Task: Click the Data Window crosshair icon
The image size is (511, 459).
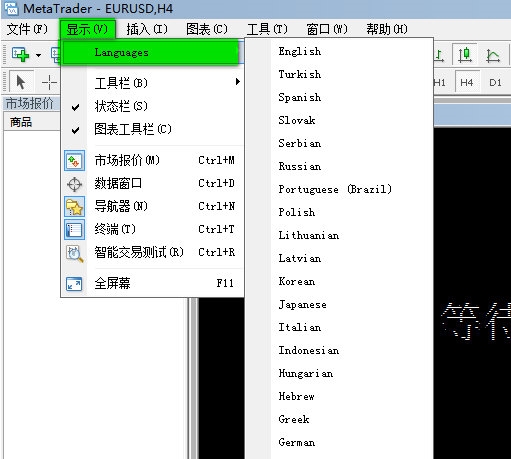Action: pyautogui.click(x=74, y=184)
